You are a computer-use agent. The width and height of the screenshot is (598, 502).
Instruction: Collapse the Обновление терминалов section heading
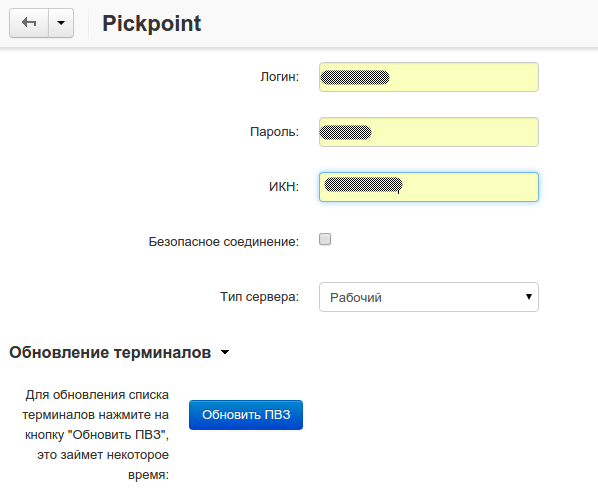click(110, 352)
